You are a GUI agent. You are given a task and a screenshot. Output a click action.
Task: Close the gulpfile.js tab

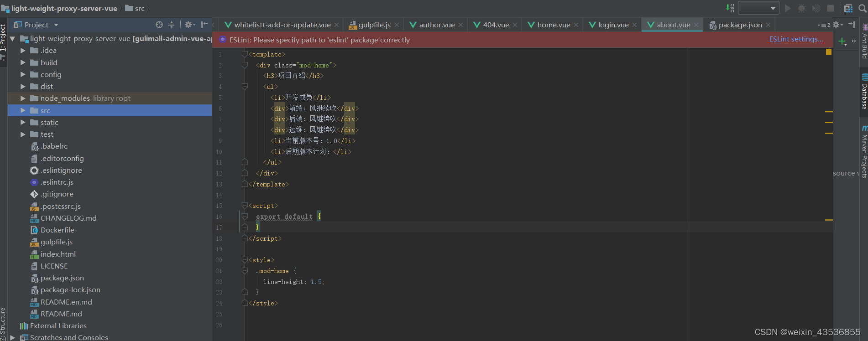[397, 25]
